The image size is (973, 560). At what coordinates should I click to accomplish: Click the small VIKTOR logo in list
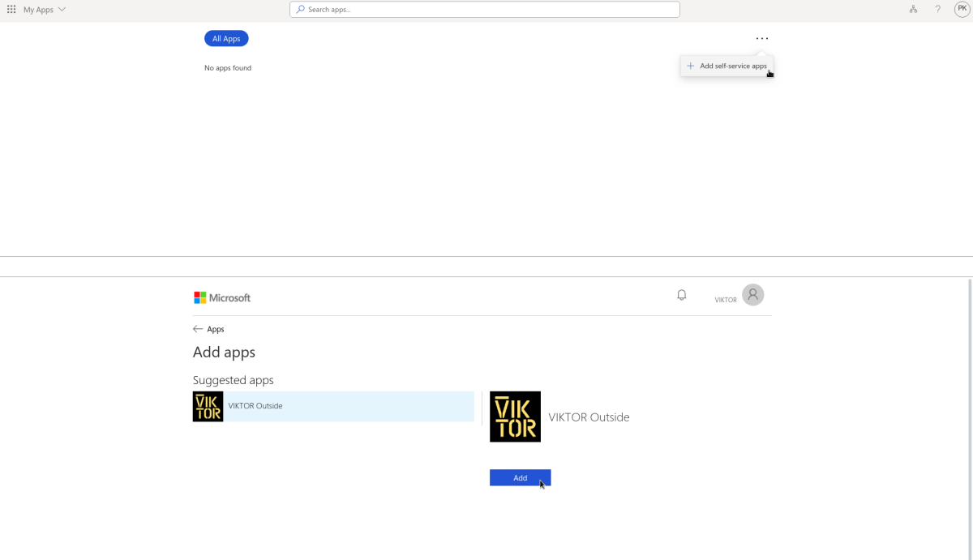(x=208, y=407)
